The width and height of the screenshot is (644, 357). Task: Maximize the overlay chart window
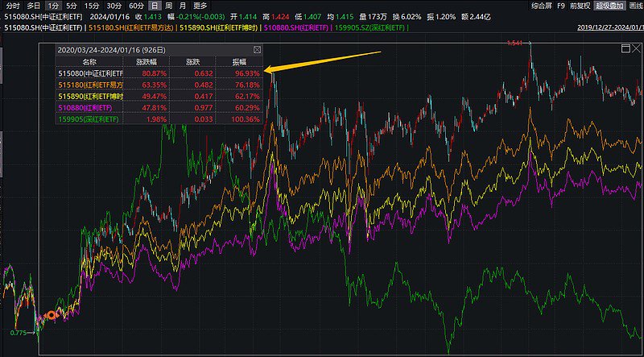[626, 48]
